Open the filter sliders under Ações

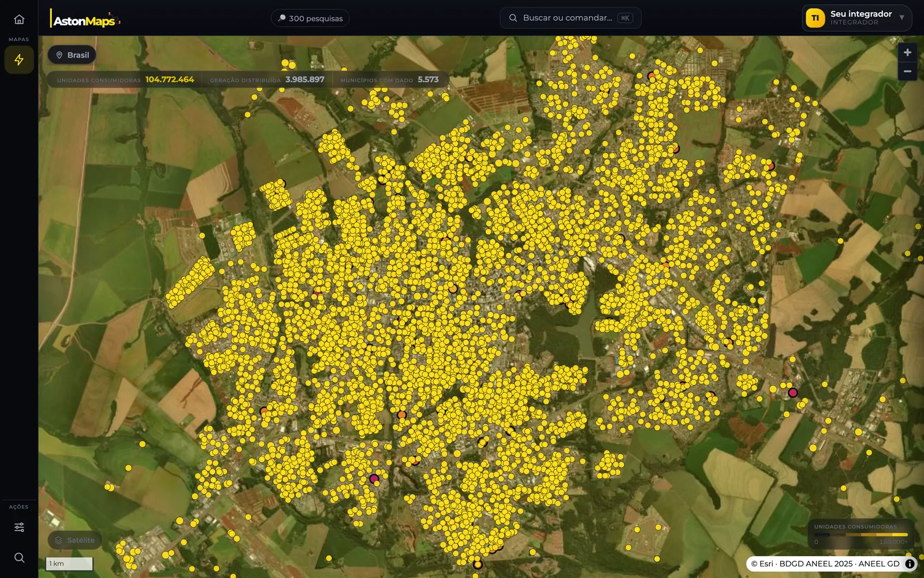click(19, 527)
